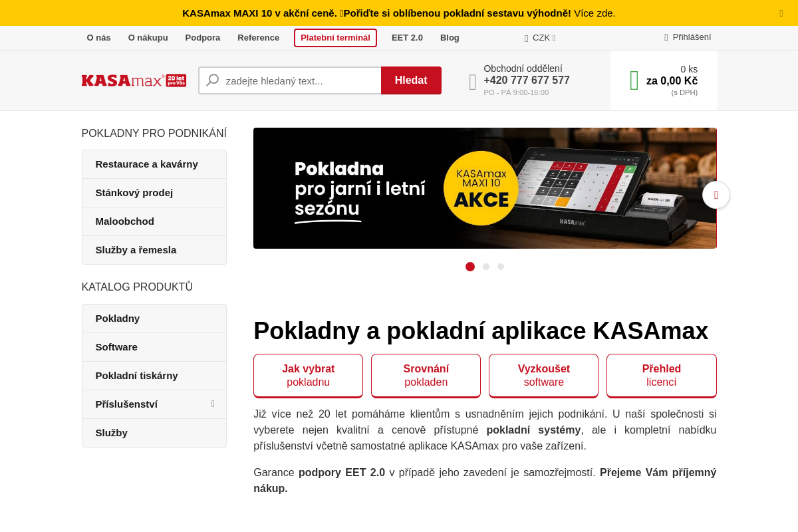
Task: Open CZK currency dropdown
Action: click(540, 38)
